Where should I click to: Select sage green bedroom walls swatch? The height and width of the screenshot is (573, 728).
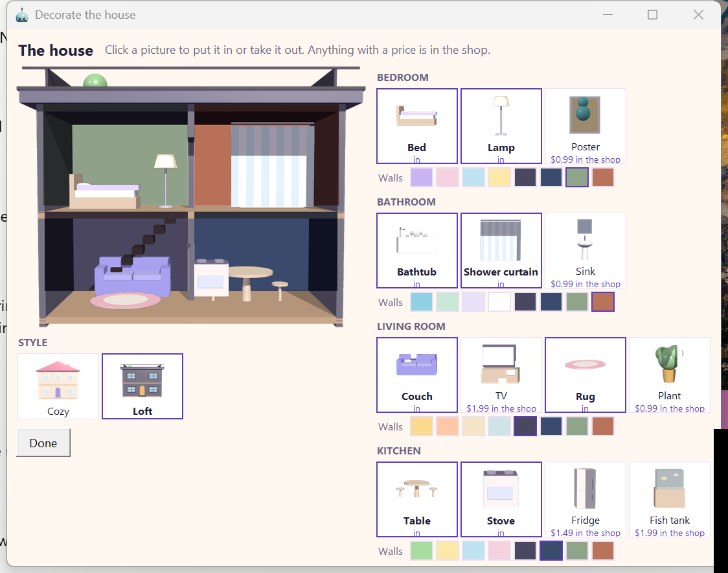(x=577, y=178)
